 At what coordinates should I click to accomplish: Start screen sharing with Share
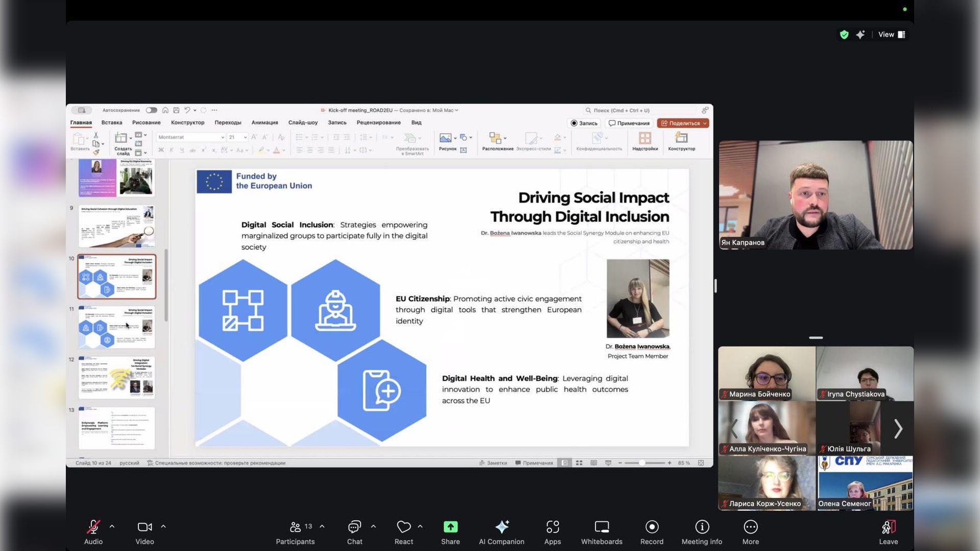(x=450, y=527)
